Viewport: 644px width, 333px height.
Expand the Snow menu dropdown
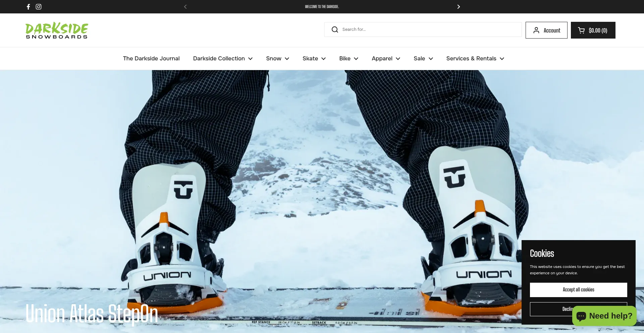pyautogui.click(x=277, y=58)
